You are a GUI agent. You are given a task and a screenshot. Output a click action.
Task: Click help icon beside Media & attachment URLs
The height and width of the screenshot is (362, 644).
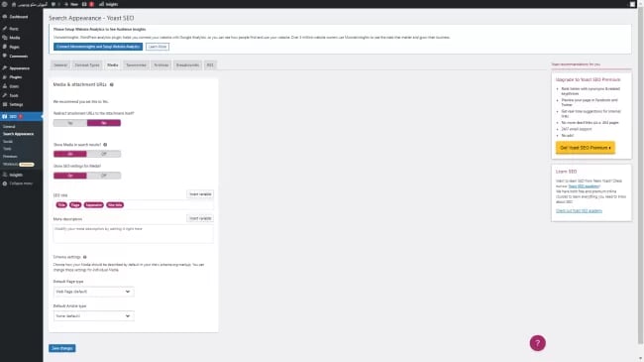click(112, 84)
